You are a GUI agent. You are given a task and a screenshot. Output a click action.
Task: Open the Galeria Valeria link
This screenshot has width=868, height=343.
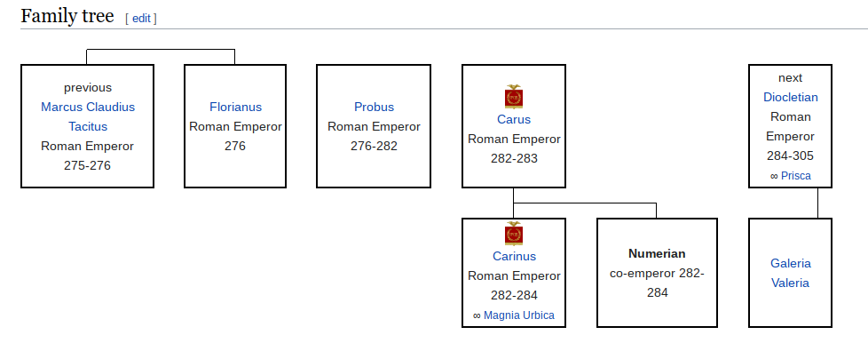tap(791, 273)
